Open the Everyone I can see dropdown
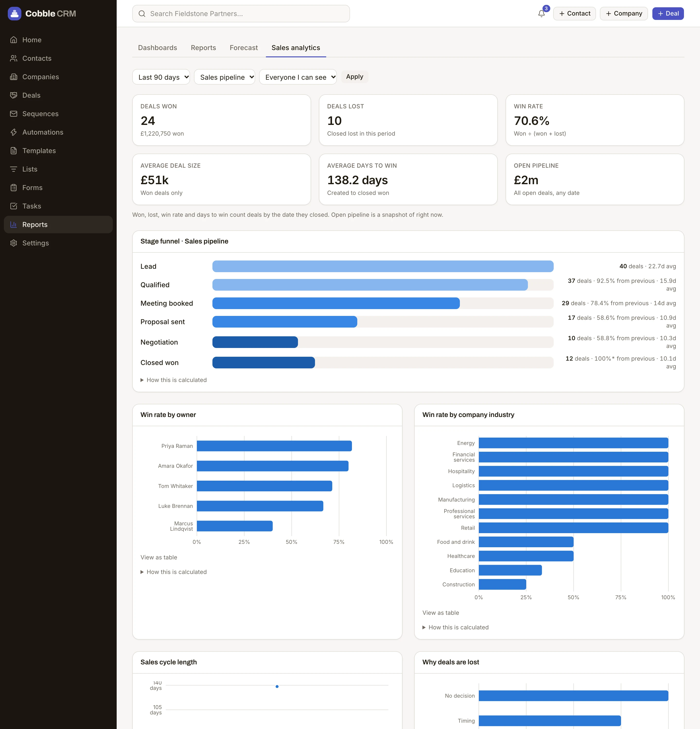 pos(298,77)
